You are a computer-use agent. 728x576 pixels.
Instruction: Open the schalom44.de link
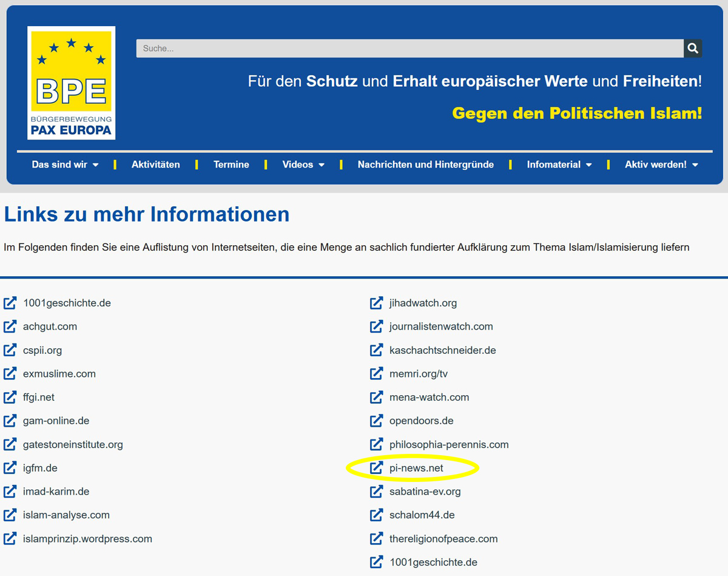[422, 515]
